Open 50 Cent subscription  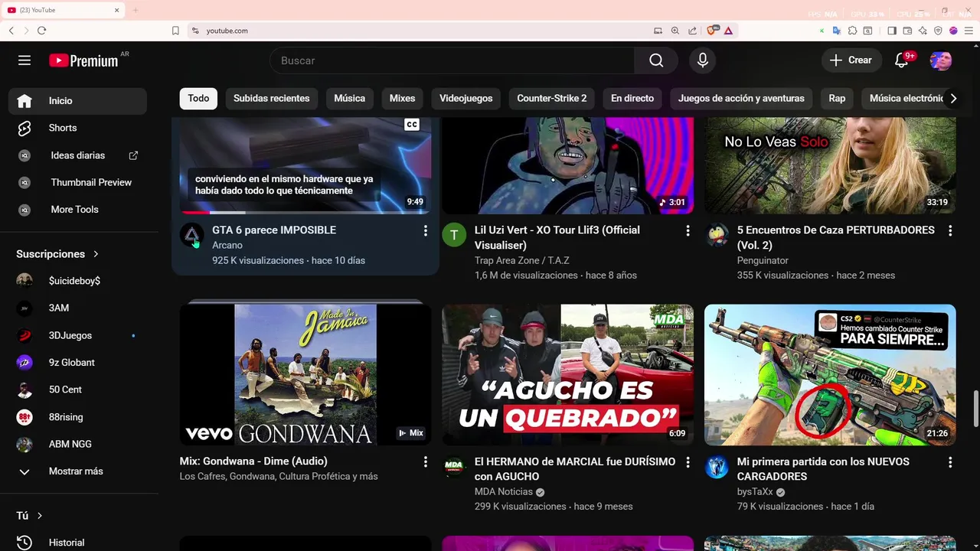(x=77, y=390)
